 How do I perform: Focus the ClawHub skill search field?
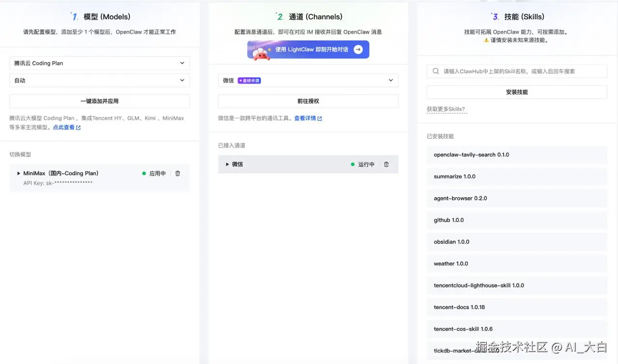coord(517,71)
